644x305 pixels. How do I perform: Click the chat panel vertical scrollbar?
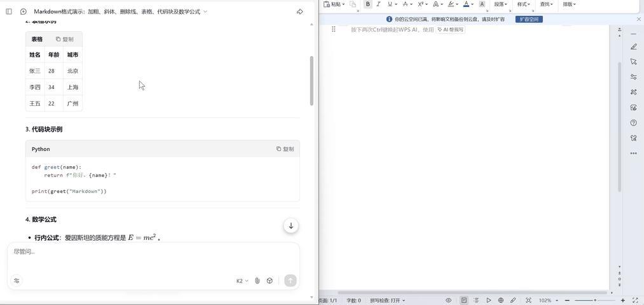coord(312,80)
